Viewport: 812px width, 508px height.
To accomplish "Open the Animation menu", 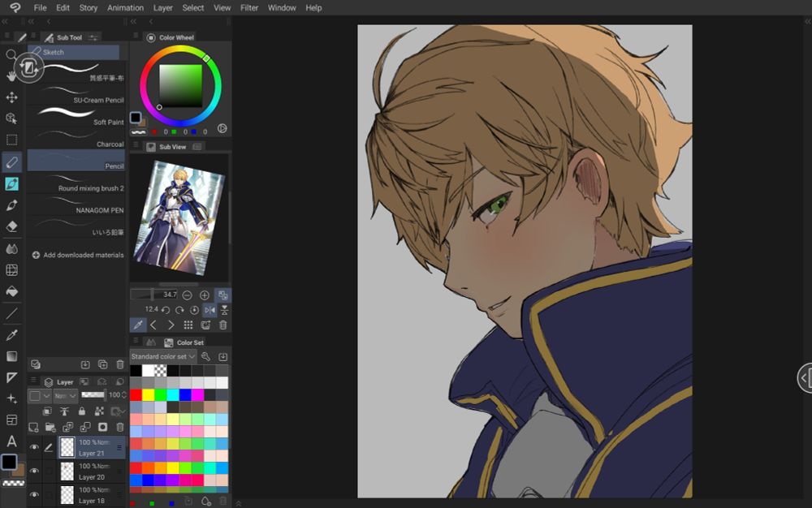I will [x=125, y=8].
